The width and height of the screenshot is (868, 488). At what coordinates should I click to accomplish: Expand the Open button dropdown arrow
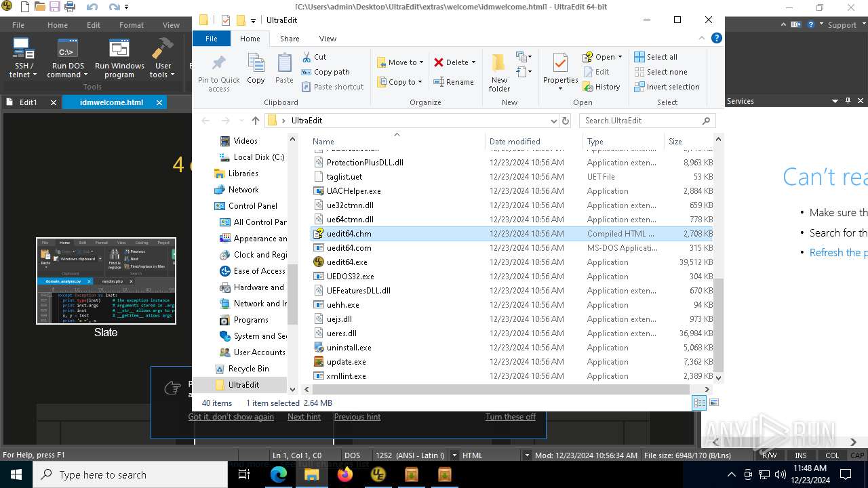pos(620,57)
